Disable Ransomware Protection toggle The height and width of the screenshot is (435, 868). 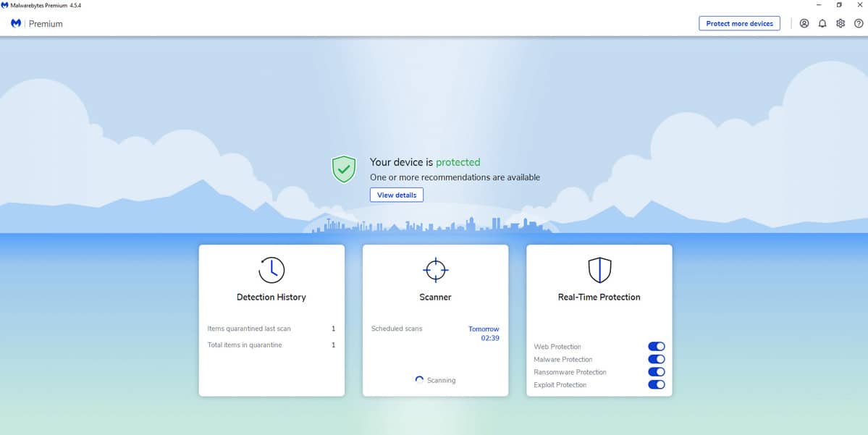pos(657,372)
